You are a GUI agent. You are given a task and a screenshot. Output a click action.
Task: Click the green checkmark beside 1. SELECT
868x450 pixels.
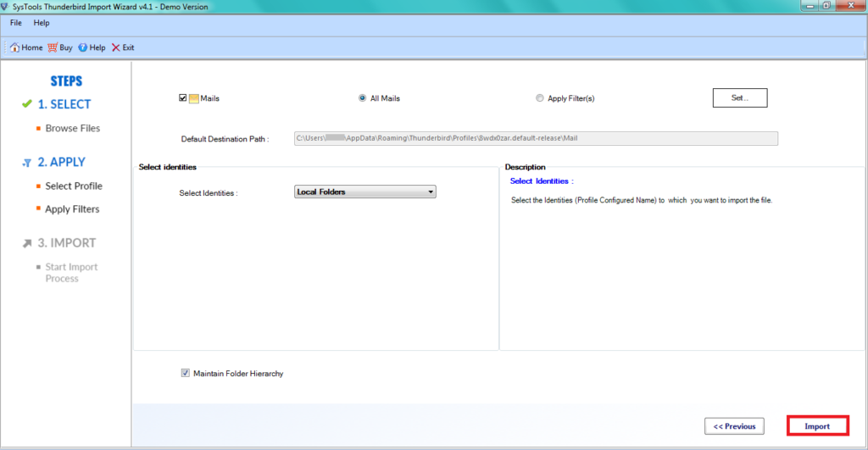[x=26, y=103]
